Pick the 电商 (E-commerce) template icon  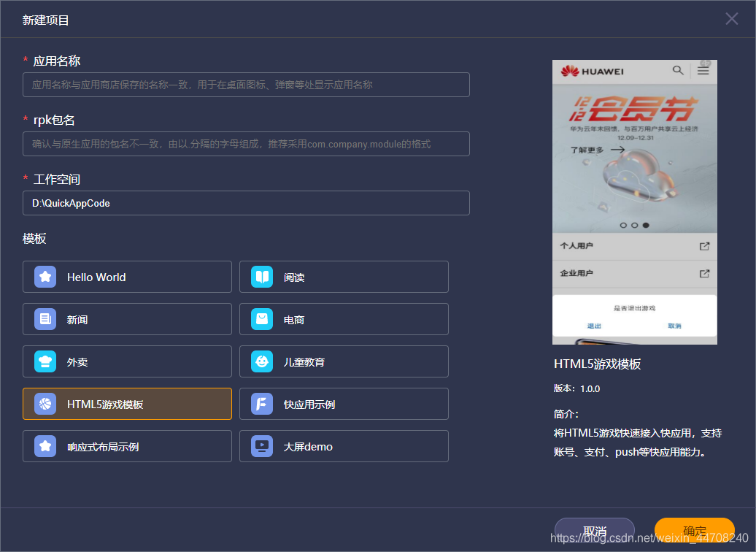click(261, 319)
